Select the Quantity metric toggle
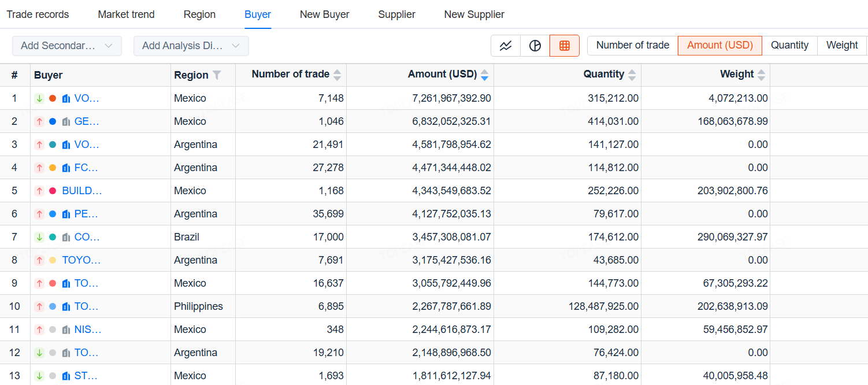The image size is (868, 385). pyautogui.click(x=789, y=45)
